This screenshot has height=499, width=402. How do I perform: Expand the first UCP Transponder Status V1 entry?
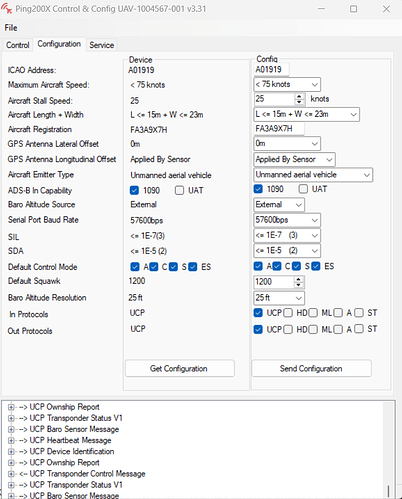point(11,418)
